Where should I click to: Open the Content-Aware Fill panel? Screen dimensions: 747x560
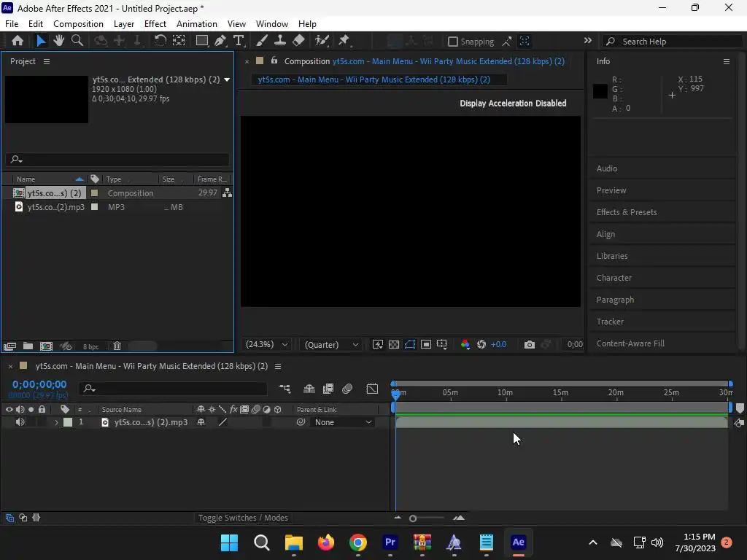point(630,344)
